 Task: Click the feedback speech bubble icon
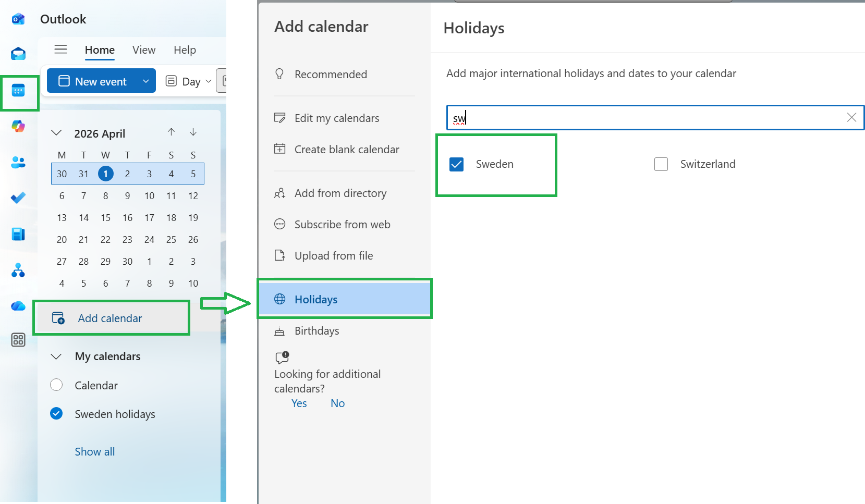click(x=282, y=357)
